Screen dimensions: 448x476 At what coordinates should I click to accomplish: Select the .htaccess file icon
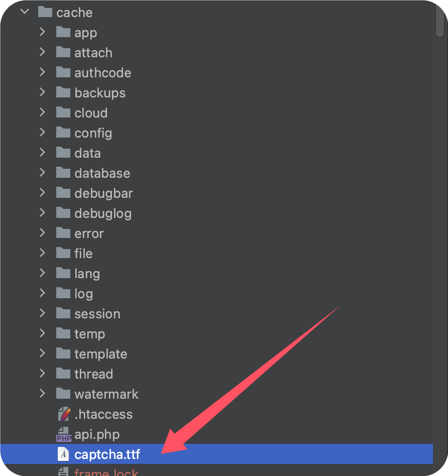(64, 414)
